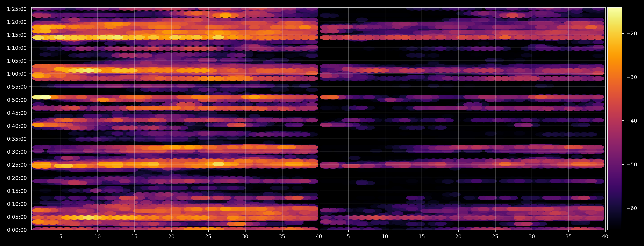Select the 0:30:00 y-axis label
This screenshot has height=246, width=644.
pyautogui.click(x=17, y=152)
